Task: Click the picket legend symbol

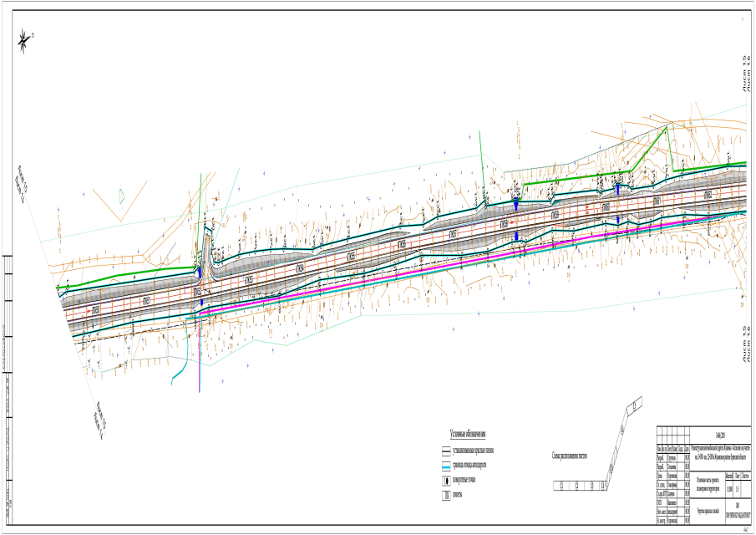Action: point(446,496)
